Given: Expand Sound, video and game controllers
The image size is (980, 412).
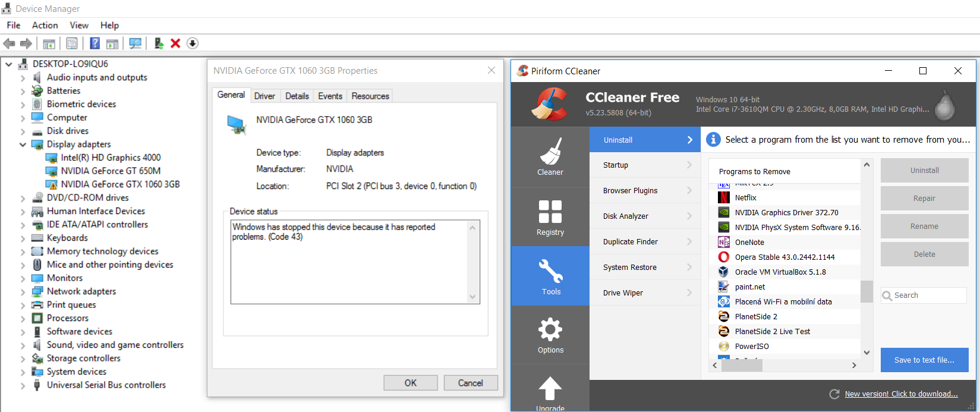Looking at the screenshot, I should [x=23, y=345].
